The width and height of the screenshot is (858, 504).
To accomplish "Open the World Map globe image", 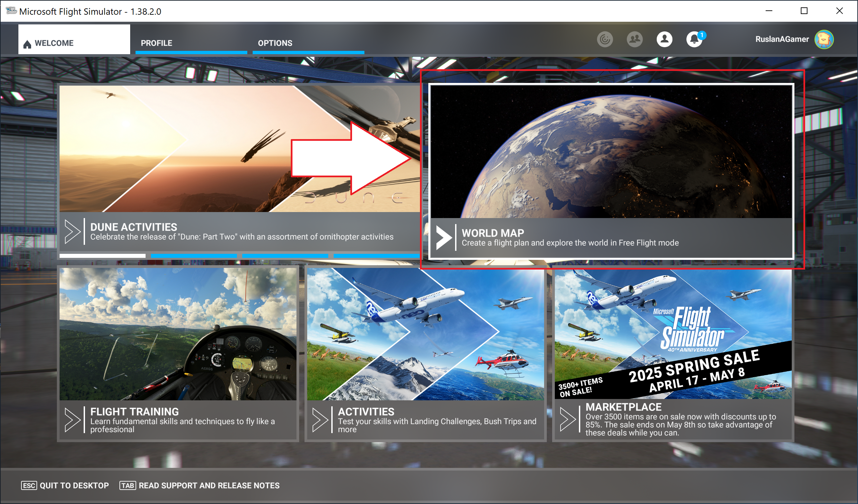I will (x=611, y=152).
